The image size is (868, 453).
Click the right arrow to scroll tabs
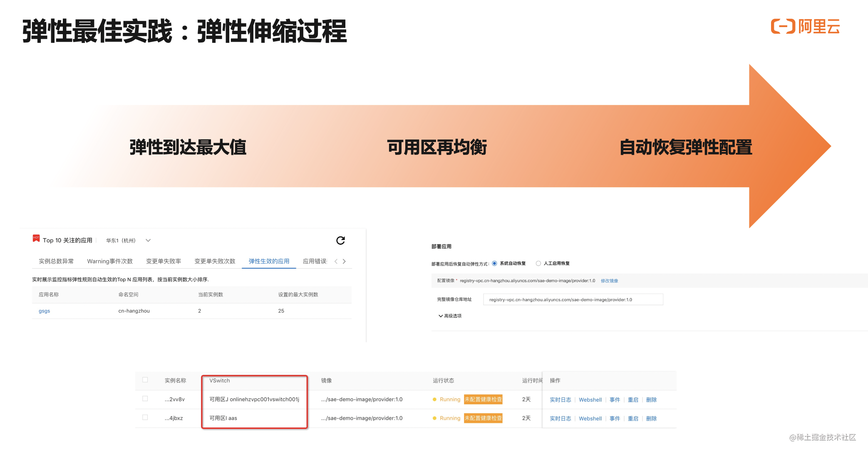pyautogui.click(x=344, y=261)
